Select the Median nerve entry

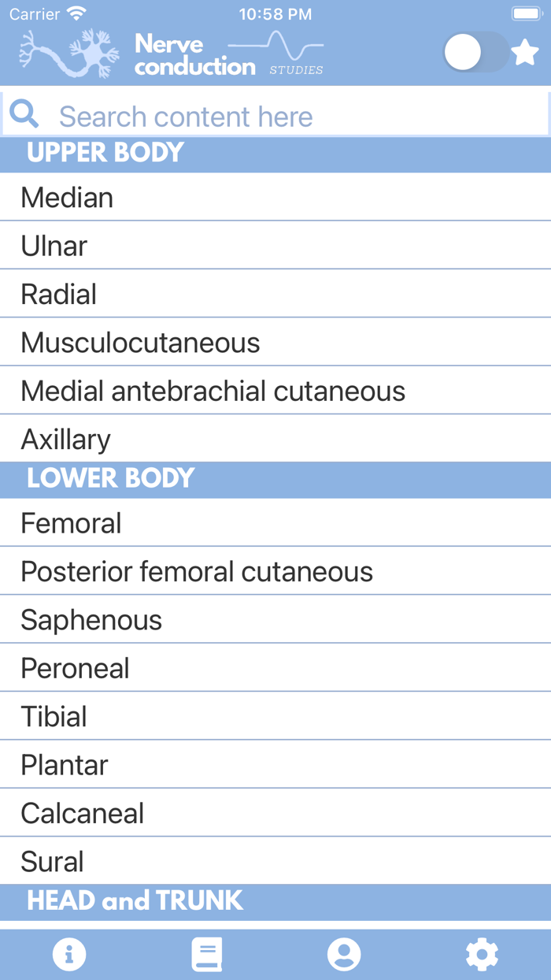point(275,197)
